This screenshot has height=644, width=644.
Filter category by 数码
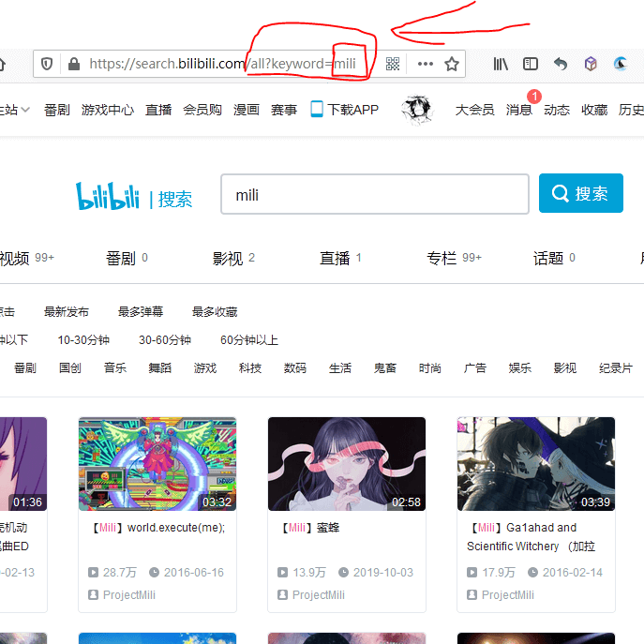[295, 368]
